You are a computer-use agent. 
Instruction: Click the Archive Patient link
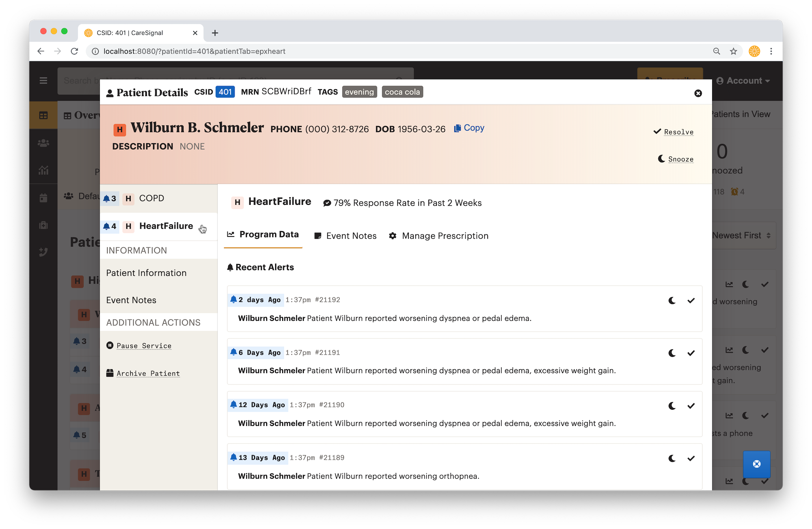click(x=148, y=373)
